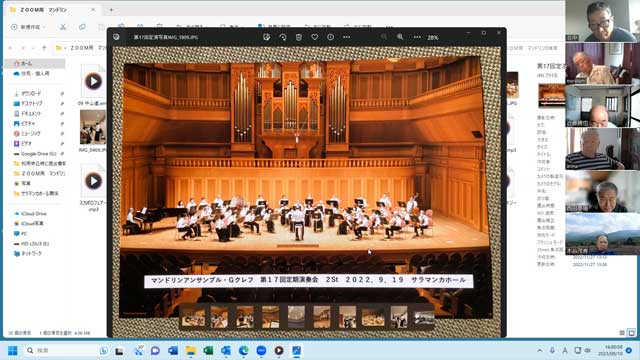Select top Zoom participant video with glasses
The height and width of the screenshot is (360, 640).
click(x=602, y=21)
